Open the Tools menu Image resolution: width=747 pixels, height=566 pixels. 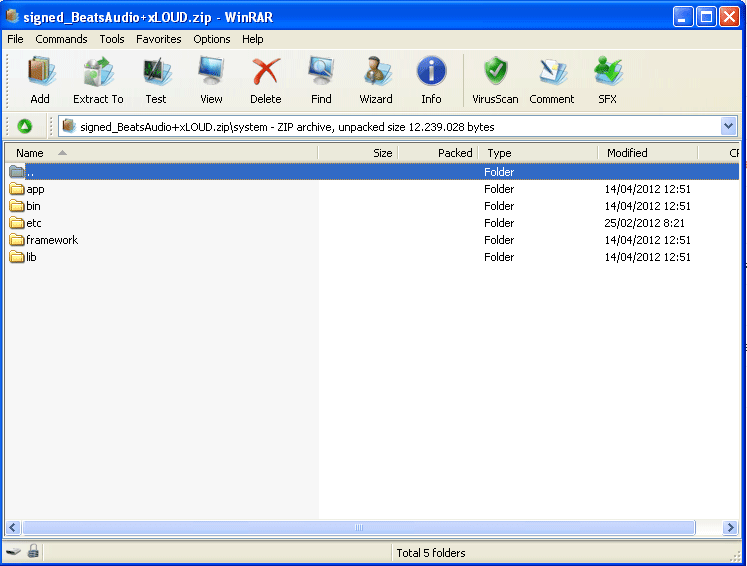coord(112,39)
